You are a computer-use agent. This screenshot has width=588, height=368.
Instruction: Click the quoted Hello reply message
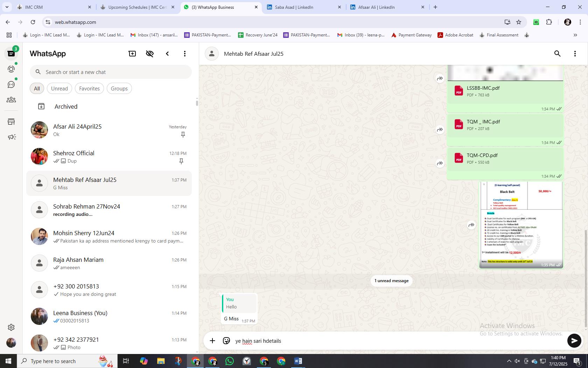click(x=239, y=303)
